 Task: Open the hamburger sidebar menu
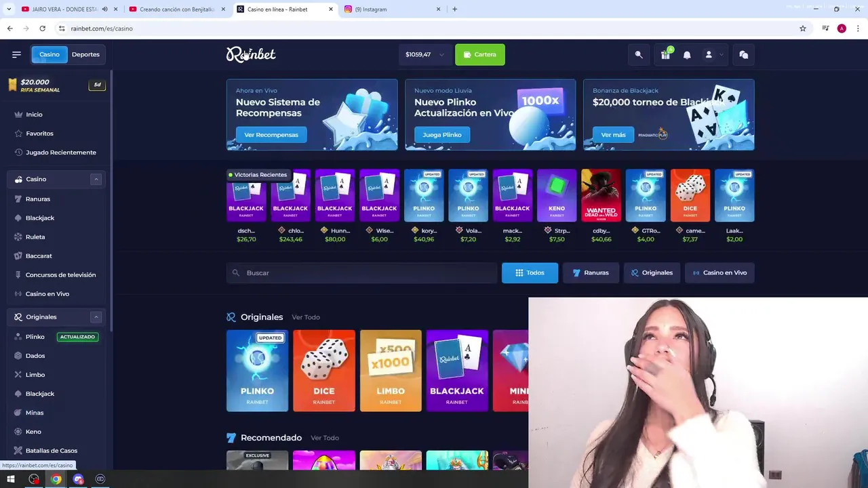pos(16,54)
